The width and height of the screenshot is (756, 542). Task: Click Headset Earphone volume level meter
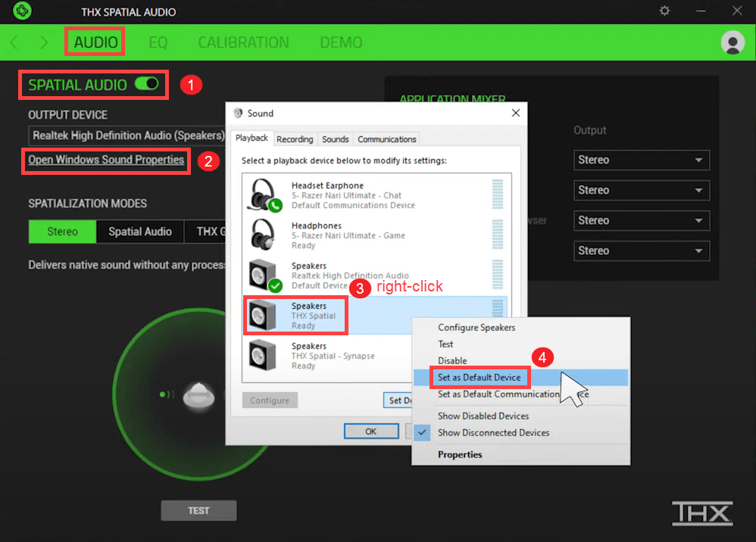coord(498,194)
